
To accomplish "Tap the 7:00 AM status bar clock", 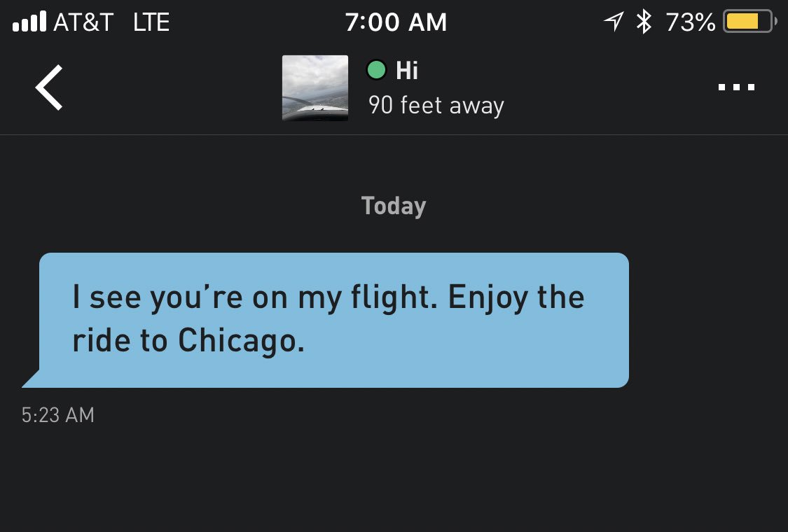I will (x=396, y=22).
